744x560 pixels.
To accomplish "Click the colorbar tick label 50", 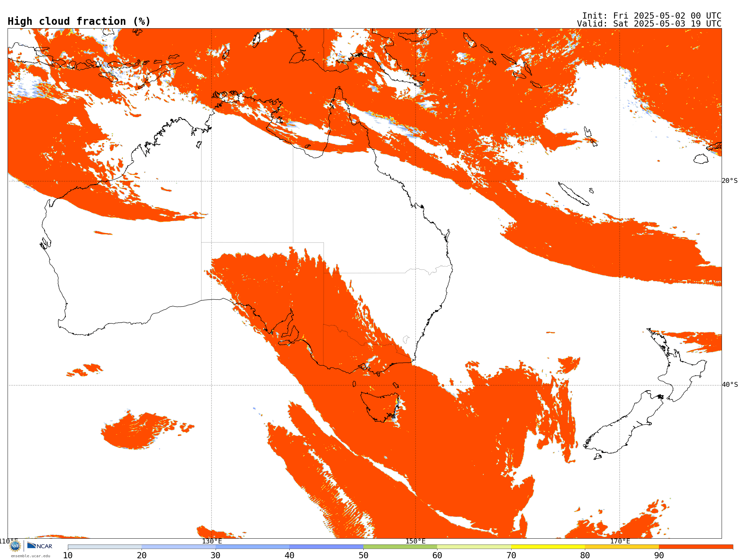I will (x=363, y=555).
